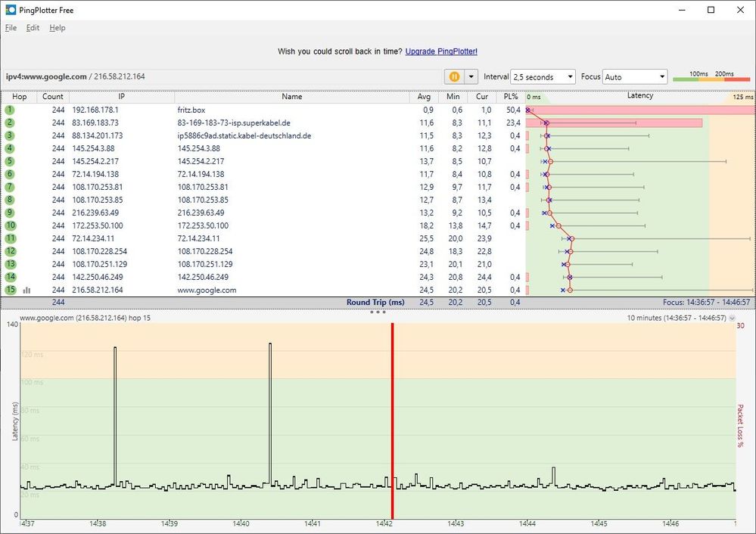Image resolution: width=756 pixels, height=534 pixels.
Task: Click the red focus marker on the timeline
Action: point(392,416)
